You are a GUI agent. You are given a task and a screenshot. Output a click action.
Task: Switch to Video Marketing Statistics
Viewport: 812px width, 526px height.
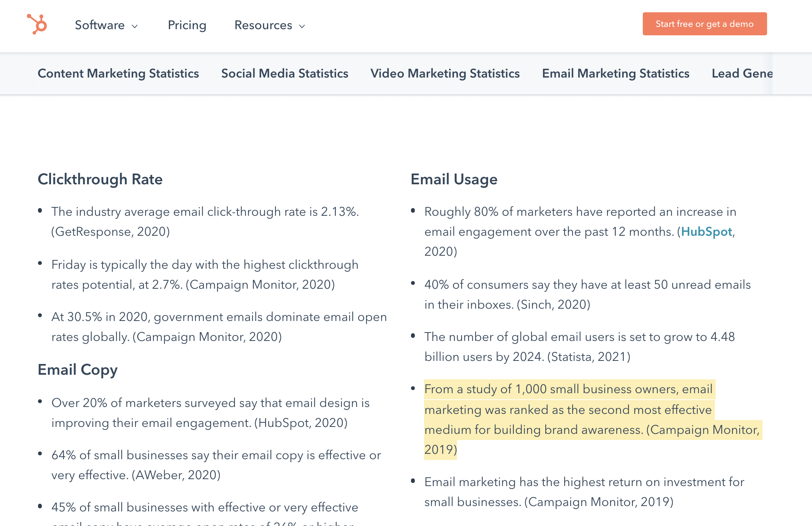(x=445, y=73)
